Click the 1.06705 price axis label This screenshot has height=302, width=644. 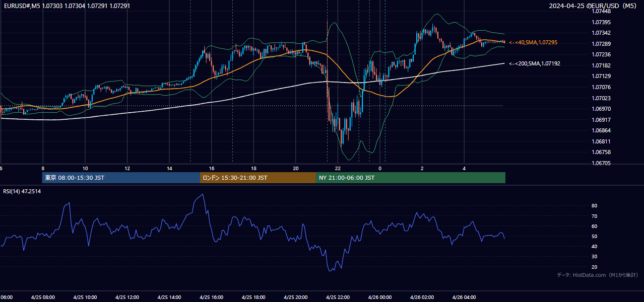601,163
